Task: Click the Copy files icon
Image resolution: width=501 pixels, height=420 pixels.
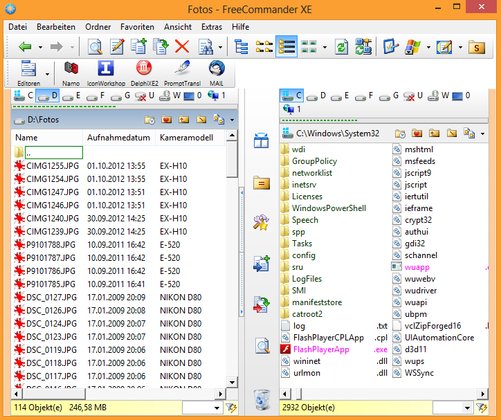Action: pos(139,47)
